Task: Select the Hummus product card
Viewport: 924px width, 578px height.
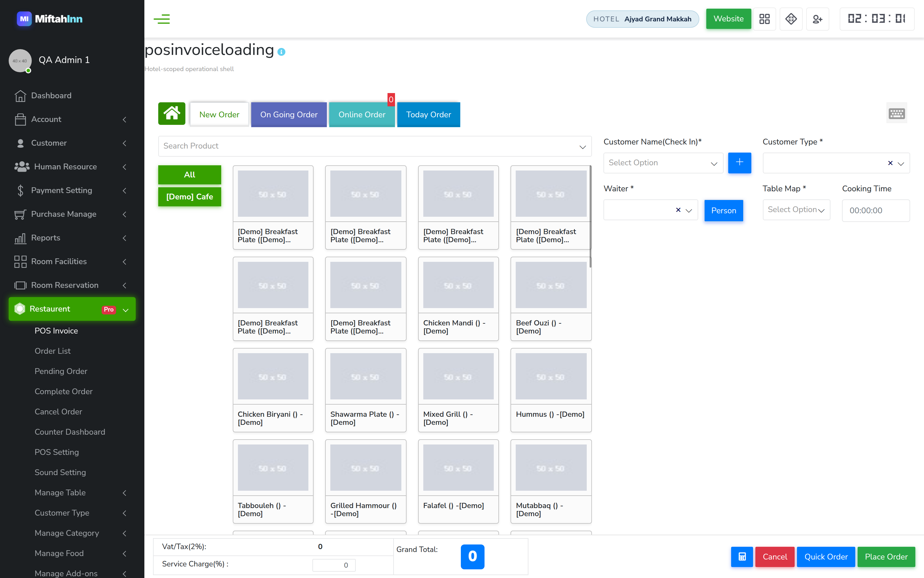Action: [x=551, y=390]
